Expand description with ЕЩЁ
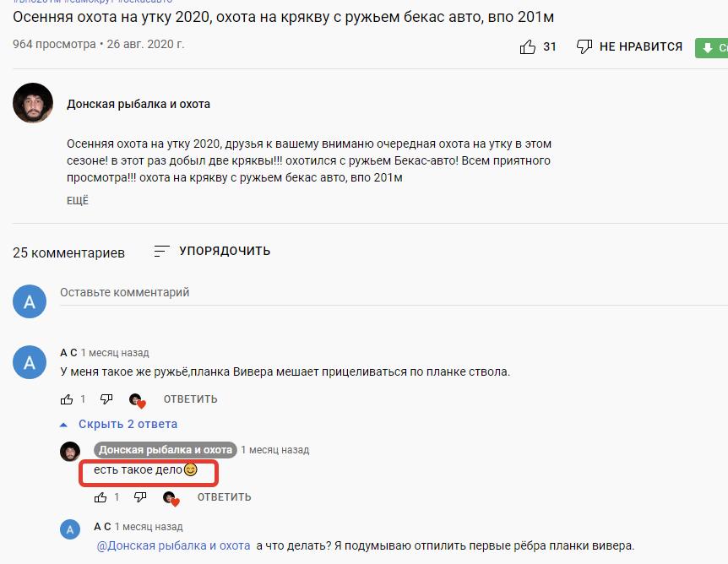This screenshot has height=564, width=728. (78, 201)
